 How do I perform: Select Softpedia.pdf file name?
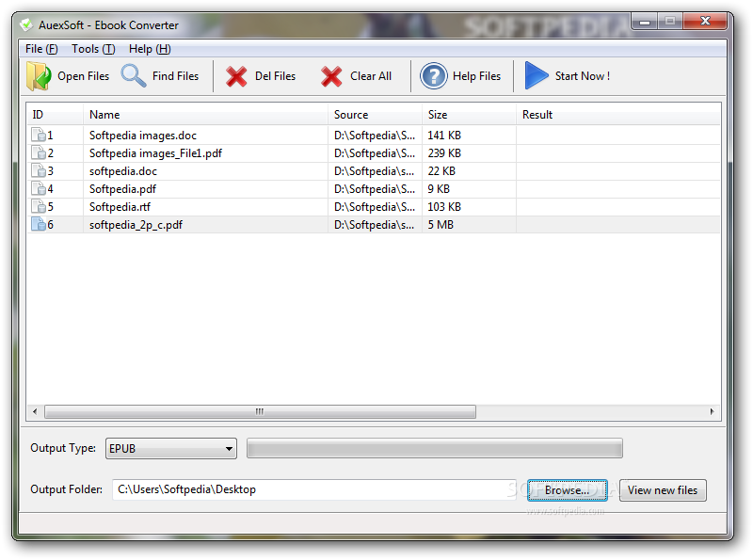pos(122,189)
